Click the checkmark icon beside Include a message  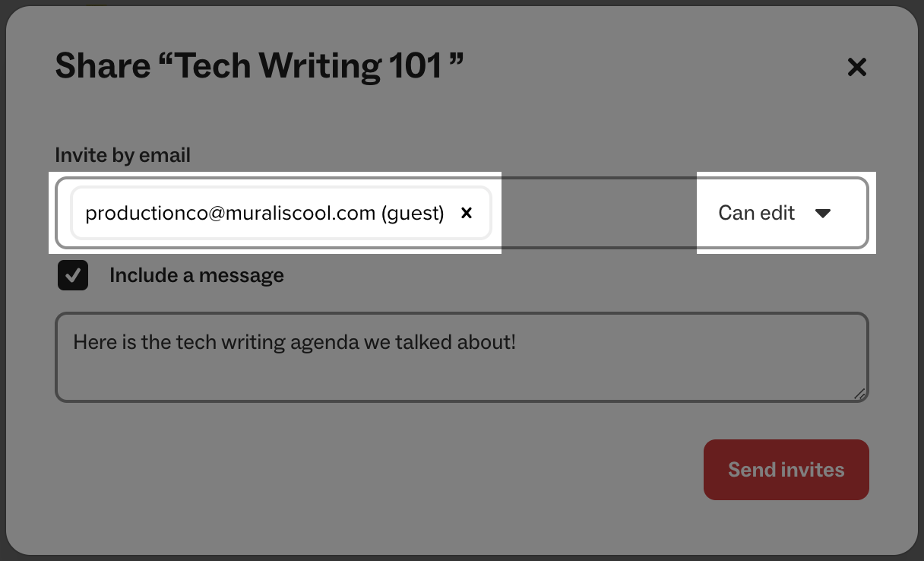[x=73, y=275]
